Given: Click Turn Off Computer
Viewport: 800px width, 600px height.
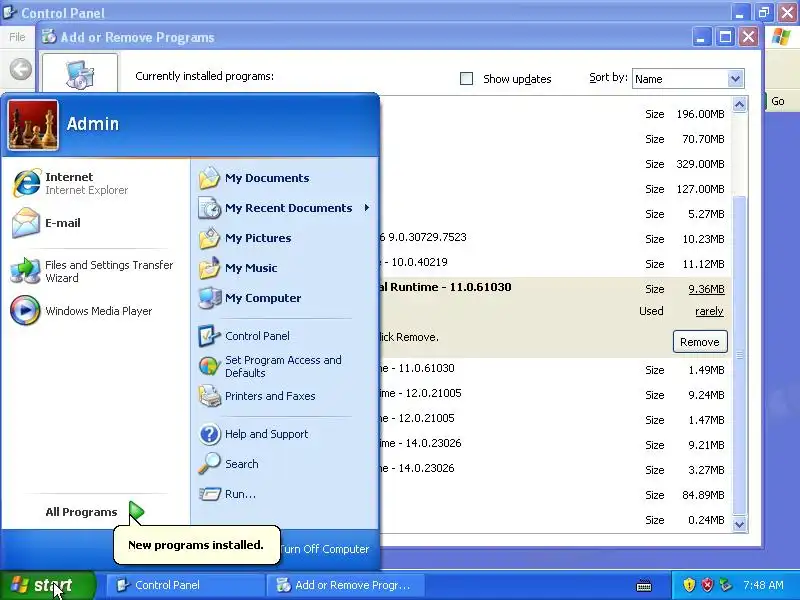Looking at the screenshot, I should [324, 549].
